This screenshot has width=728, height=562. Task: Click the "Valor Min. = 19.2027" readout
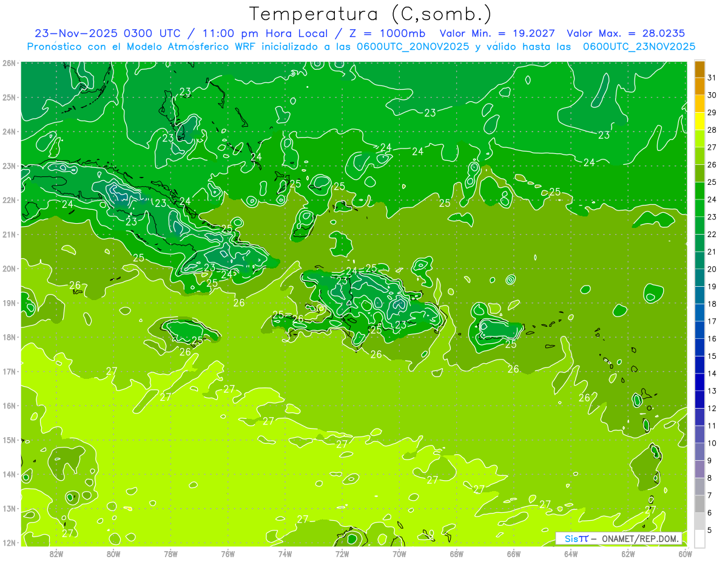497,33
